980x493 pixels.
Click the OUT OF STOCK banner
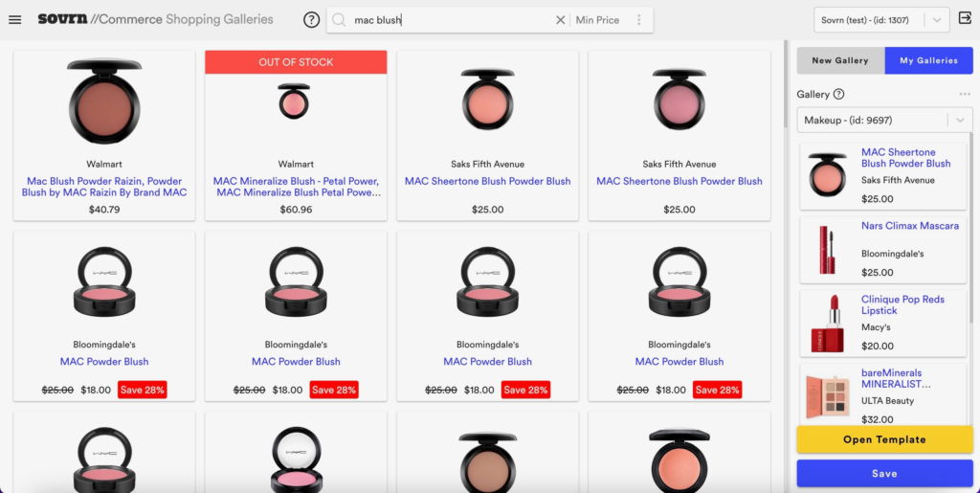tap(296, 62)
